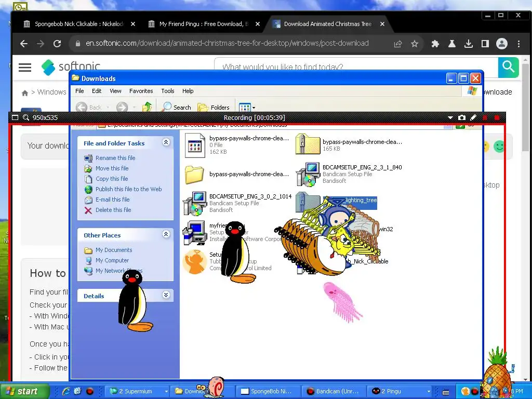
Task: Open Chrome three-dot menu
Action: 518,44
